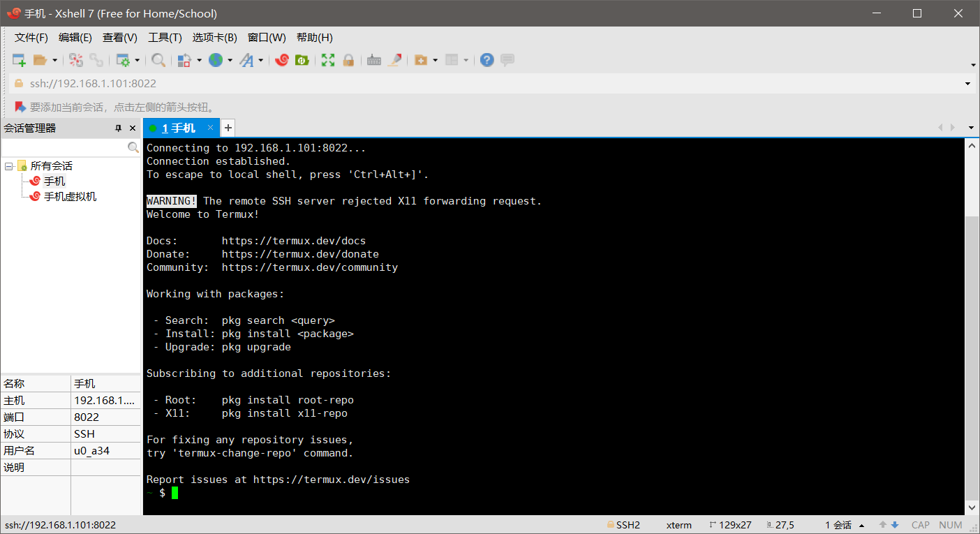
Task: Click the SSH2 lock status bar entry
Action: click(x=623, y=525)
